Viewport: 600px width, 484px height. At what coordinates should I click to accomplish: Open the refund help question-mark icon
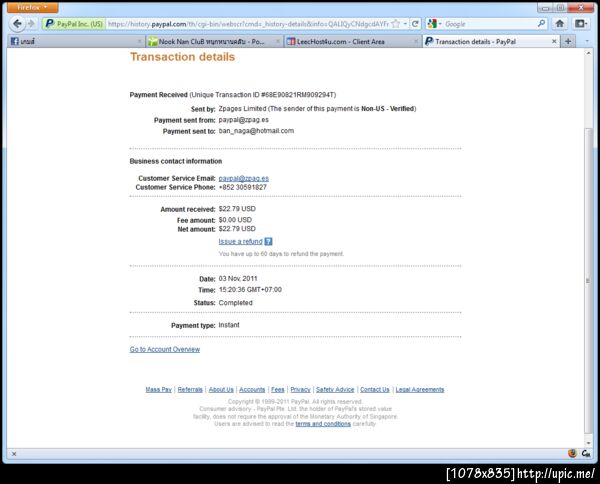tap(268, 241)
